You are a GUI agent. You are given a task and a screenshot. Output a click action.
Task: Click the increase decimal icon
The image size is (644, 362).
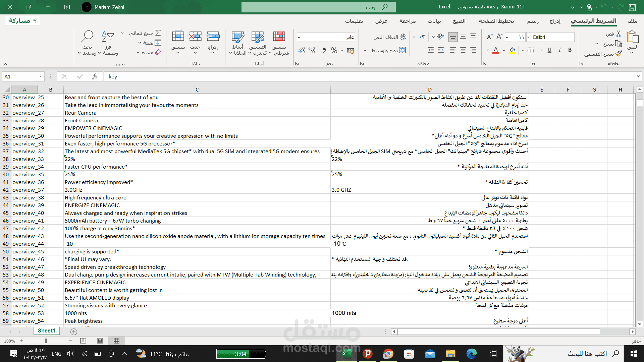[312, 50]
